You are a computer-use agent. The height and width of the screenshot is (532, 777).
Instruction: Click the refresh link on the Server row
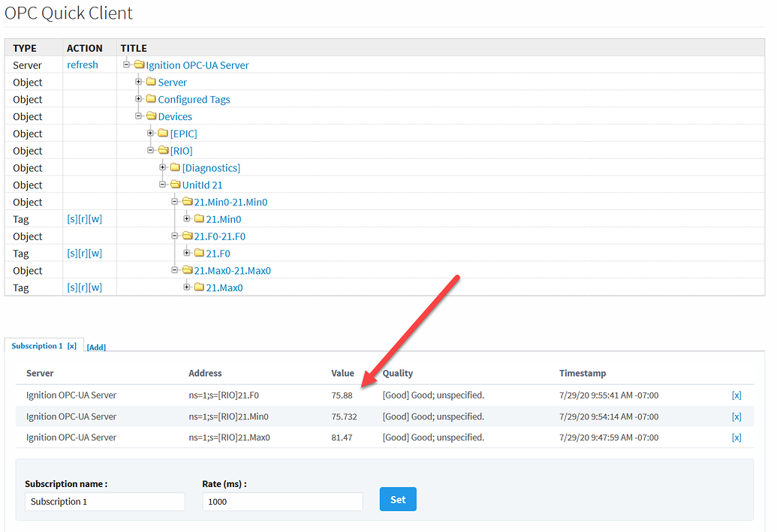[83, 65]
